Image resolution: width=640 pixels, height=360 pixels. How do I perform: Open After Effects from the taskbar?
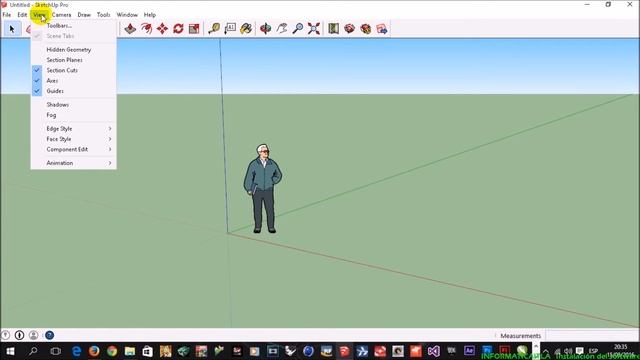(469, 351)
